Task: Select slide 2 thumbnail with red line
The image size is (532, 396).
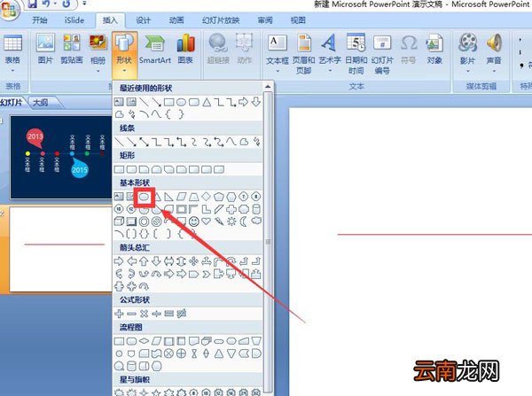Action: 61,249
